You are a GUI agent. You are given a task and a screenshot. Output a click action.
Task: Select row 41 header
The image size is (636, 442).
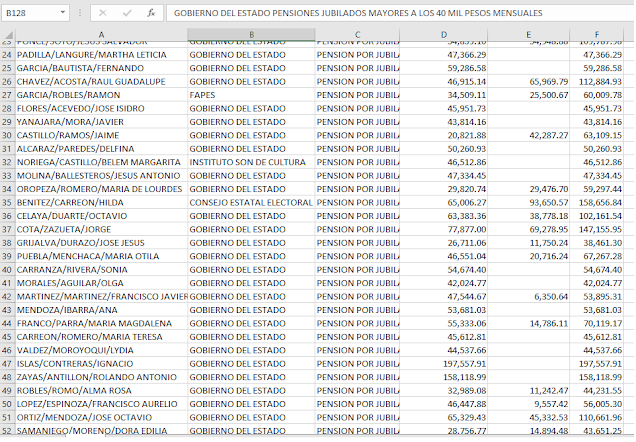(7, 283)
